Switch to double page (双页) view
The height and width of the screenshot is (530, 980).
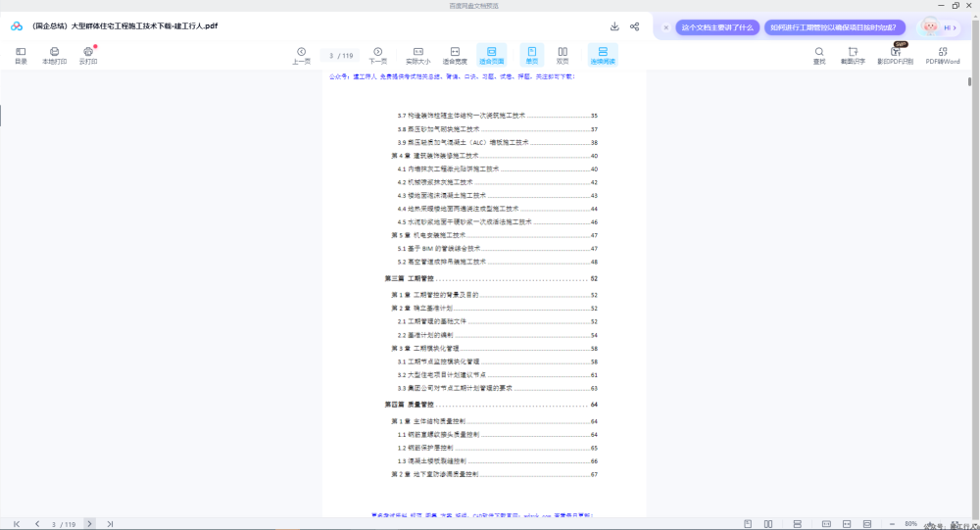563,56
